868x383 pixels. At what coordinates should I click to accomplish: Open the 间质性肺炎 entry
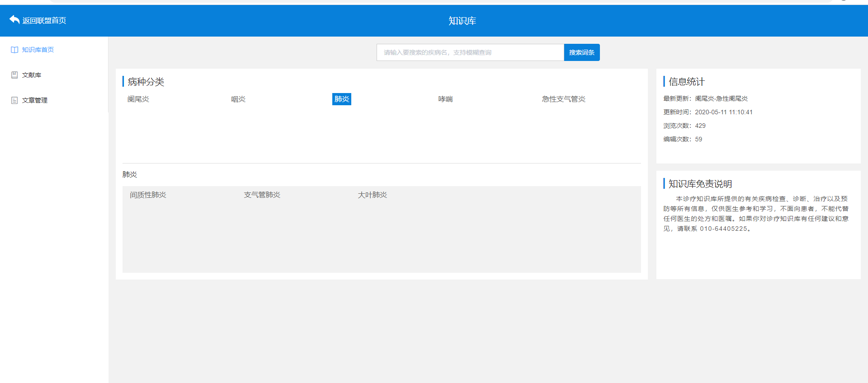tap(148, 195)
